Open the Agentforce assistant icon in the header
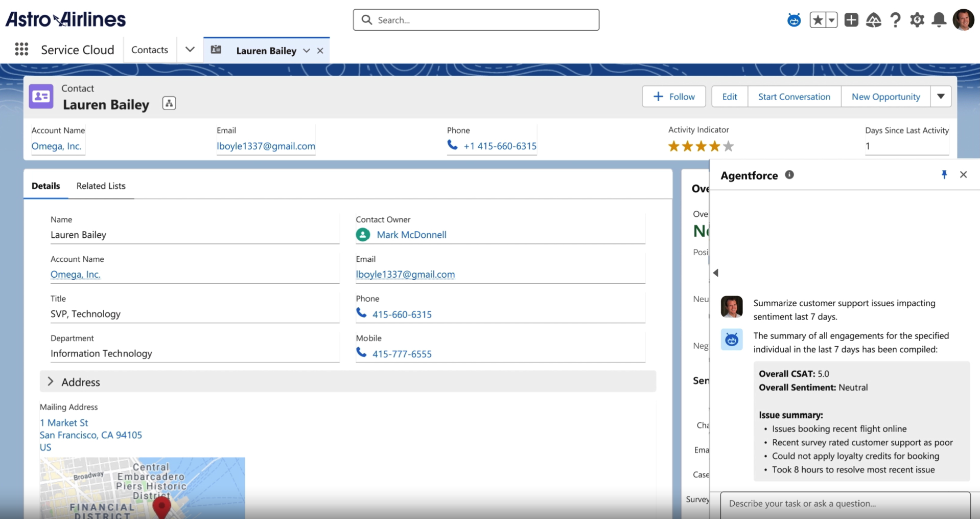980x519 pixels. pyautogui.click(x=793, y=20)
